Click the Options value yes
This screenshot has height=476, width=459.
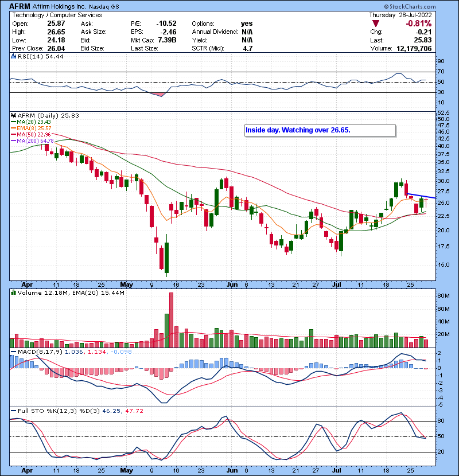pyautogui.click(x=247, y=24)
